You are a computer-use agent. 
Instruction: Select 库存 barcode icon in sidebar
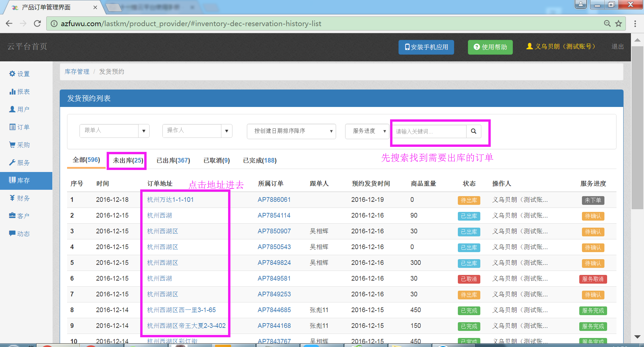(12, 180)
